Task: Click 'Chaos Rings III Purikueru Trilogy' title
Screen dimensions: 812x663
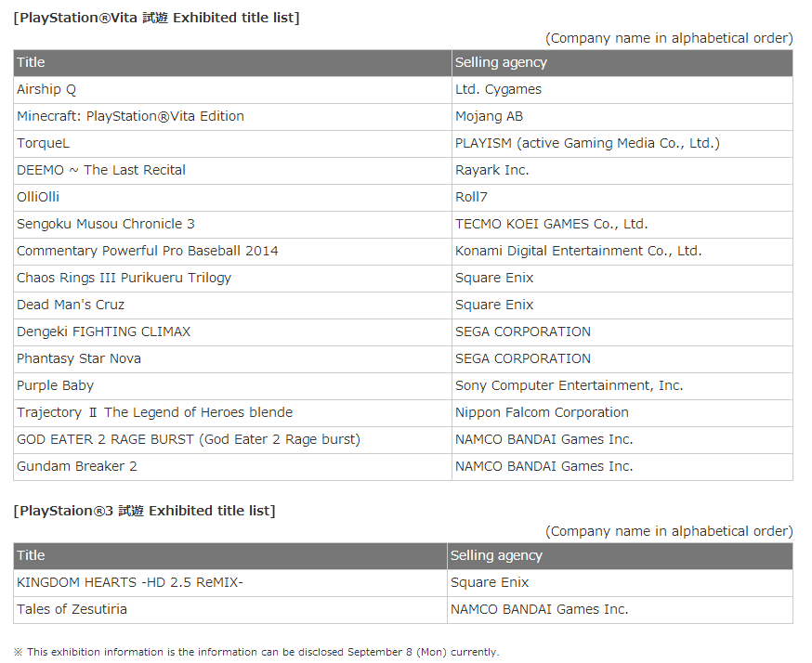Action: click(x=232, y=278)
